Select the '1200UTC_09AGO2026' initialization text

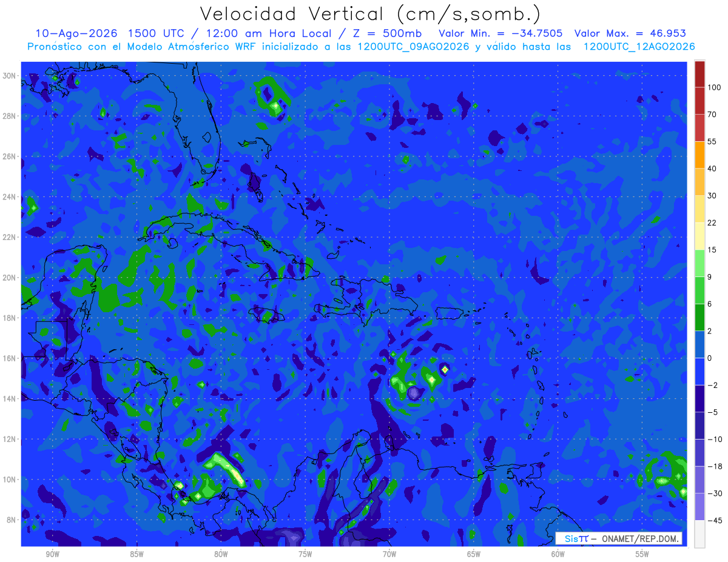[413, 46]
